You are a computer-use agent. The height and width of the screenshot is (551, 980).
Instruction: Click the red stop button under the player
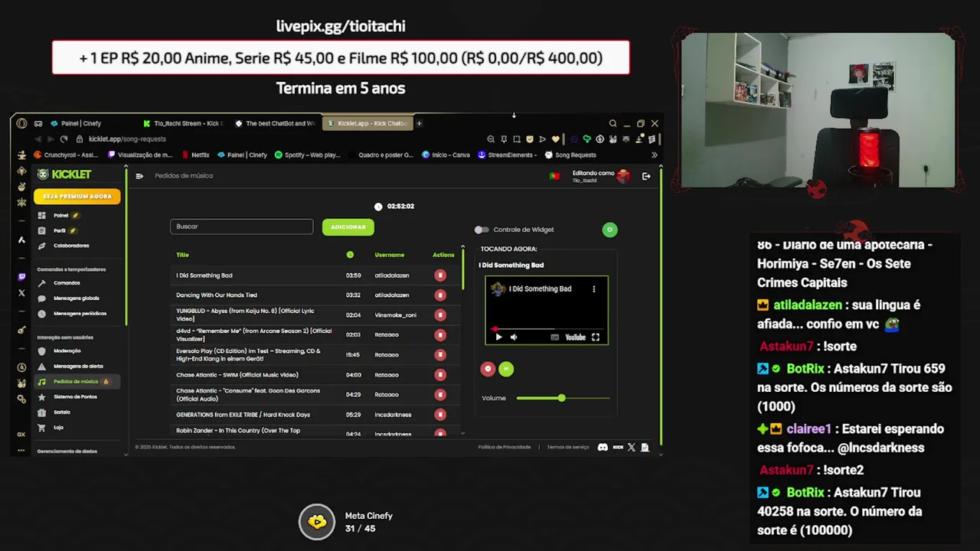(x=488, y=369)
